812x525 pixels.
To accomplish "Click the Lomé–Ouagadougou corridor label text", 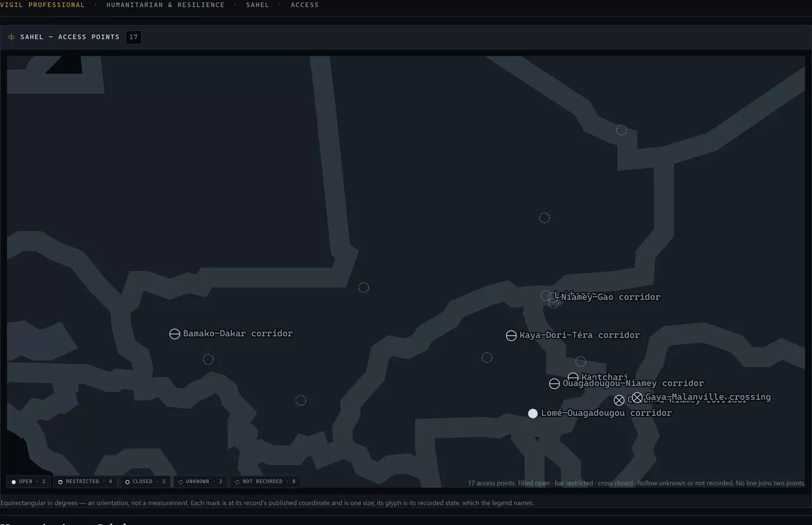I will (x=606, y=413).
